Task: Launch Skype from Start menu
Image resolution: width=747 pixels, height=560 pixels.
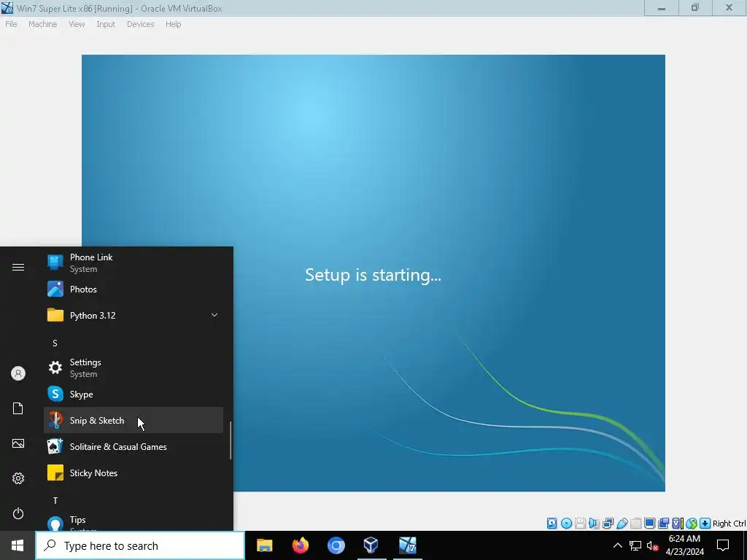Action: 133,394
